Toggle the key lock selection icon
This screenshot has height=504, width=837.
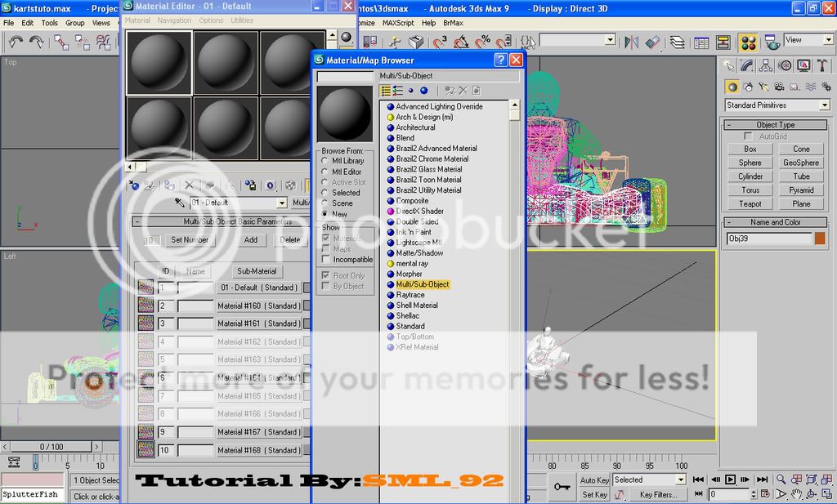click(562, 486)
